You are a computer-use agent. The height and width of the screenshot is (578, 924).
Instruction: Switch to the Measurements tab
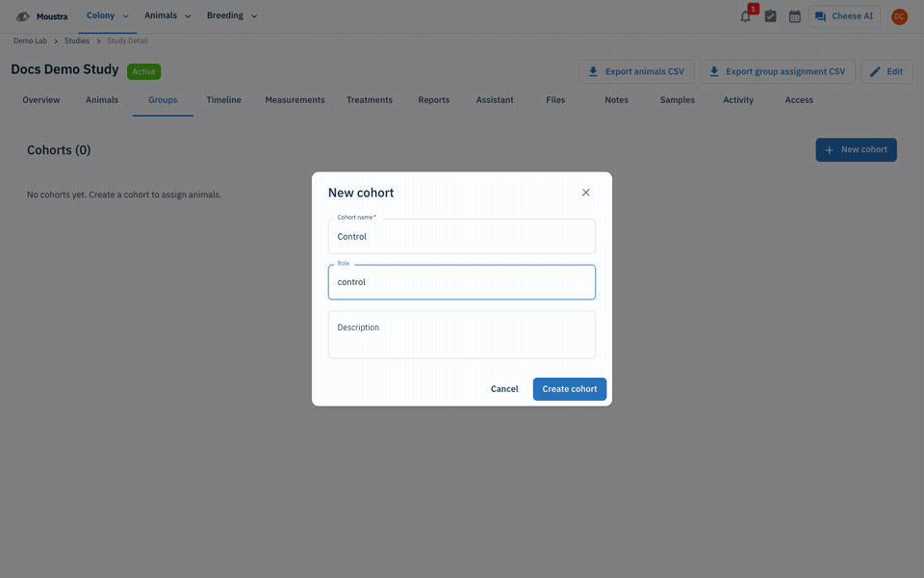(x=295, y=99)
